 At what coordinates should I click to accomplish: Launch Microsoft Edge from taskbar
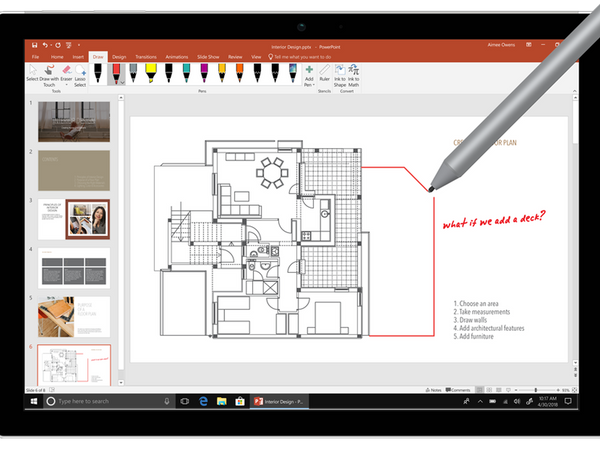pos(203,401)
